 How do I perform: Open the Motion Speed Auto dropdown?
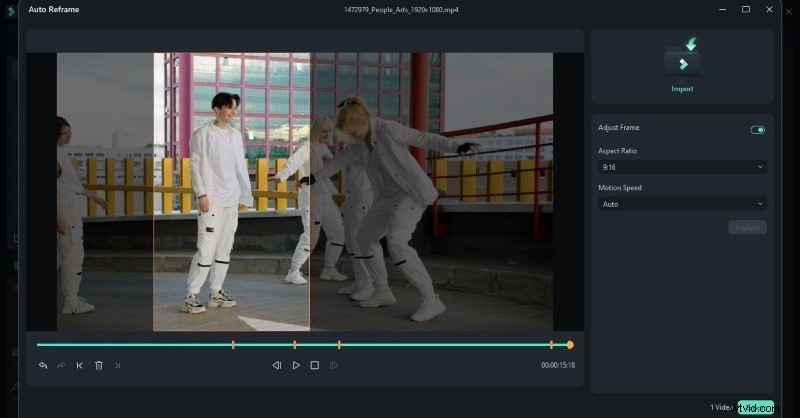pyautogui.click(x=682, y=204)
